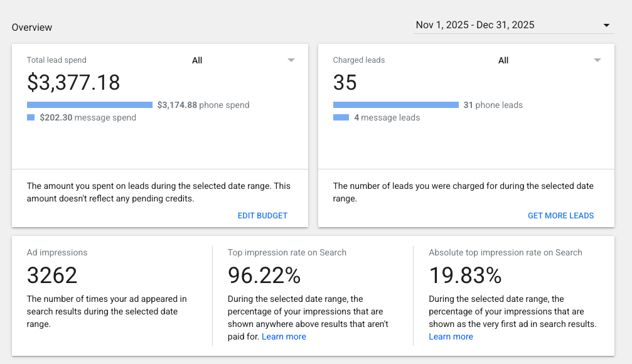The image size is (632, 364).
Task: Click GET MORE LEADS link
Action: pyautogui.click(x=560, y=216)
